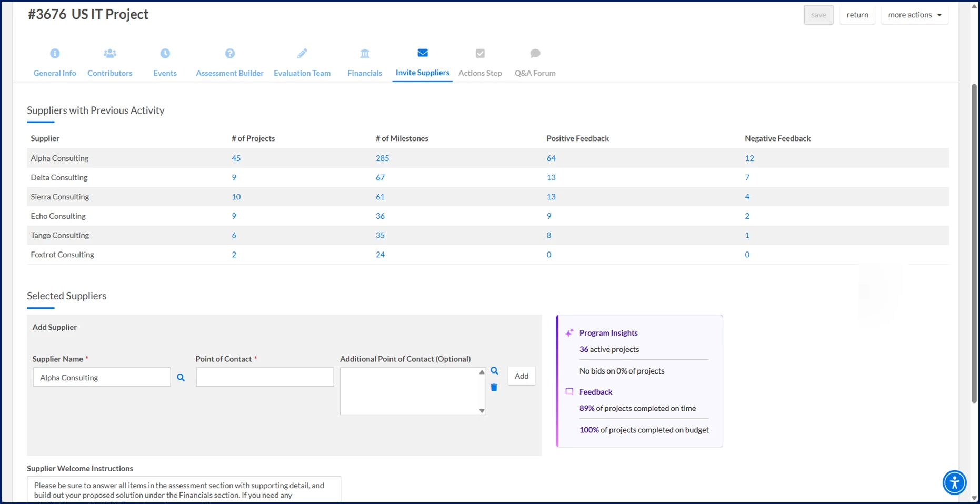
Task: Open Tango Consulting's 35 milestones link
Action: point(380,235)
